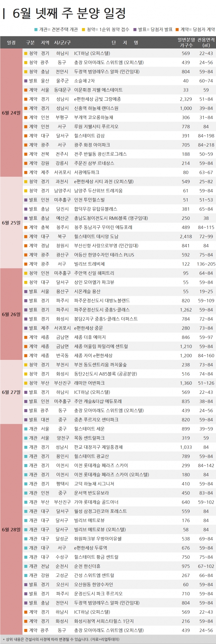
Task: Click '주안 캐슬&더샵 에듀포레' complex name
Action: (x=98, y=401)
